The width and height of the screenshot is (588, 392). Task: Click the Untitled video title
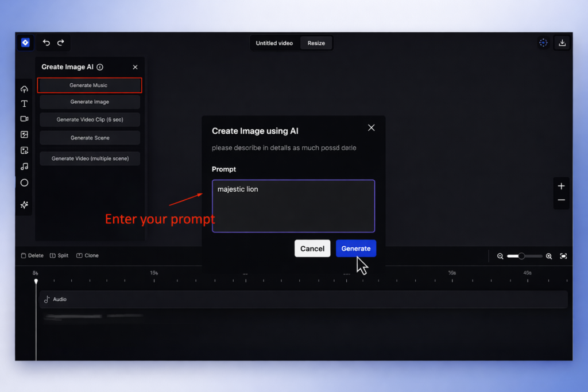click(x=274, y=43)
